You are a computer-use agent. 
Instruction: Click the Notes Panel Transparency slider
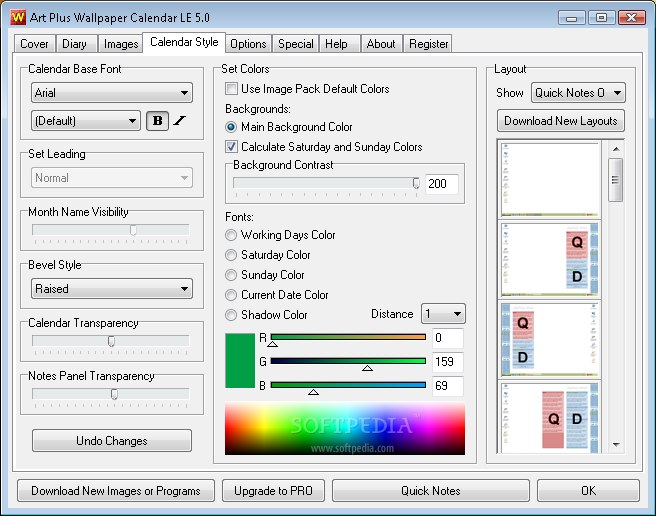click(111, 394)
